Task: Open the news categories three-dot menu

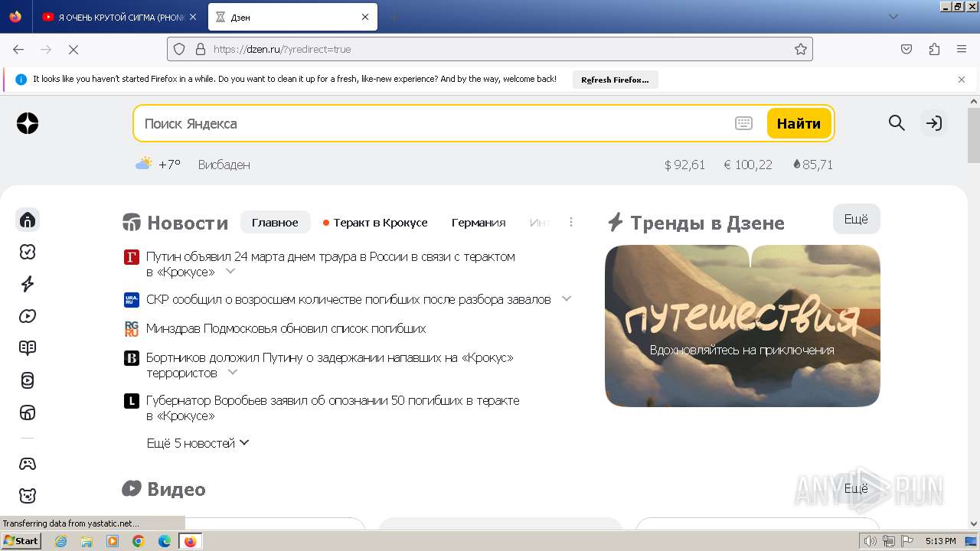Action: (x=571, y=222)
